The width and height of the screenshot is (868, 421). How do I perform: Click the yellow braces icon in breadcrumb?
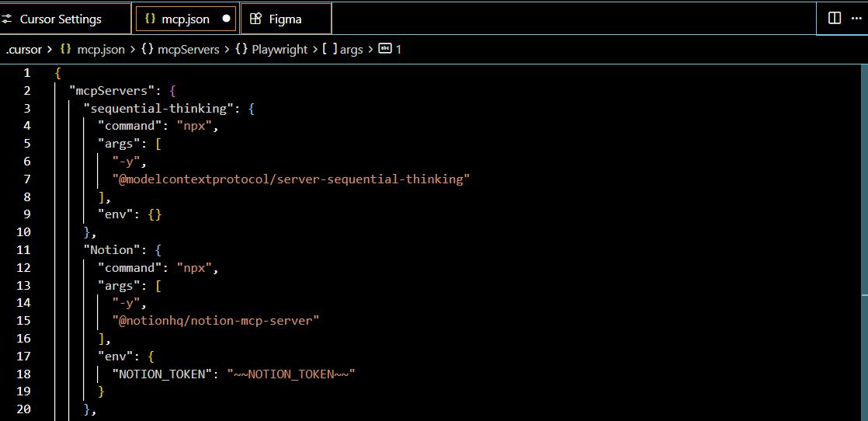65,49
